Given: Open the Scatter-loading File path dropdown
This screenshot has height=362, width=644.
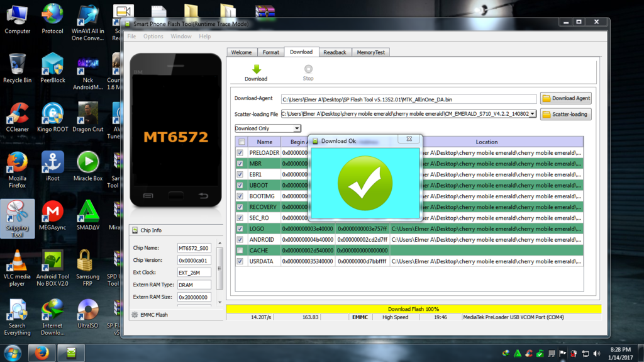Looking at the screenshot, I should [x=533, y=114].
